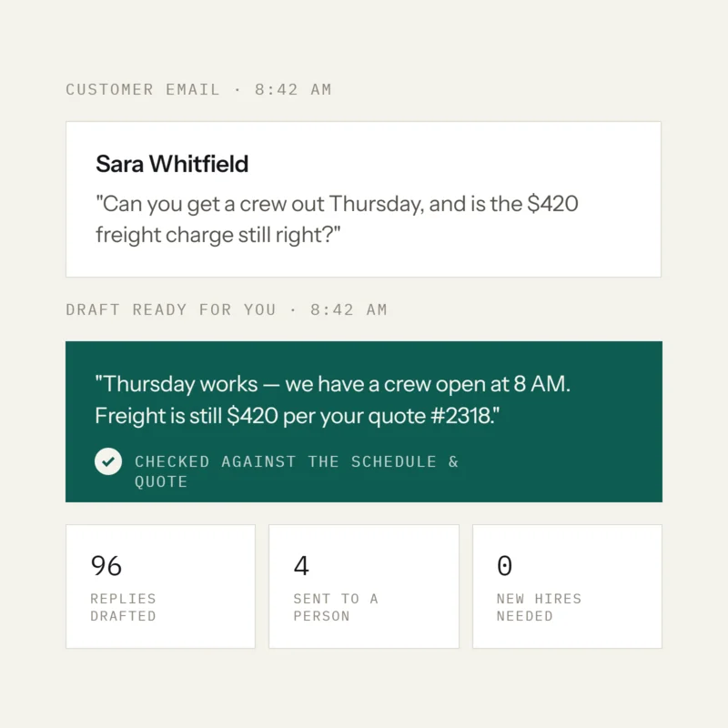Open the 0 New Hires Needed card
This screenshot has width=728, height=728.
(x=567, y=586)
